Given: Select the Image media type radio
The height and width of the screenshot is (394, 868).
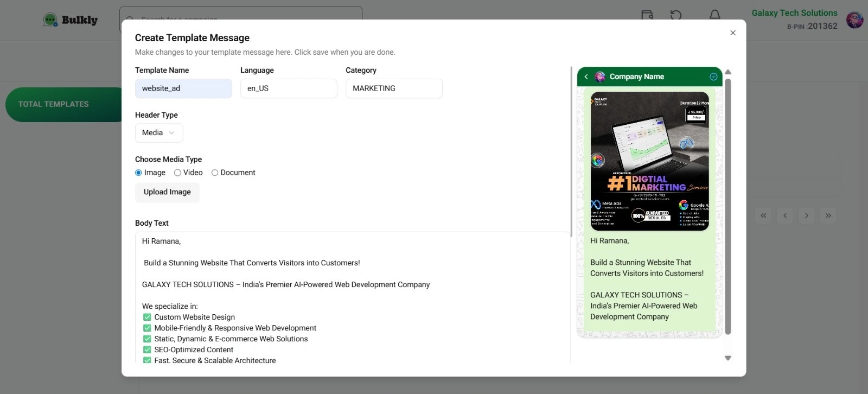Looking at the screenshot, I should (x=138, y=173).
